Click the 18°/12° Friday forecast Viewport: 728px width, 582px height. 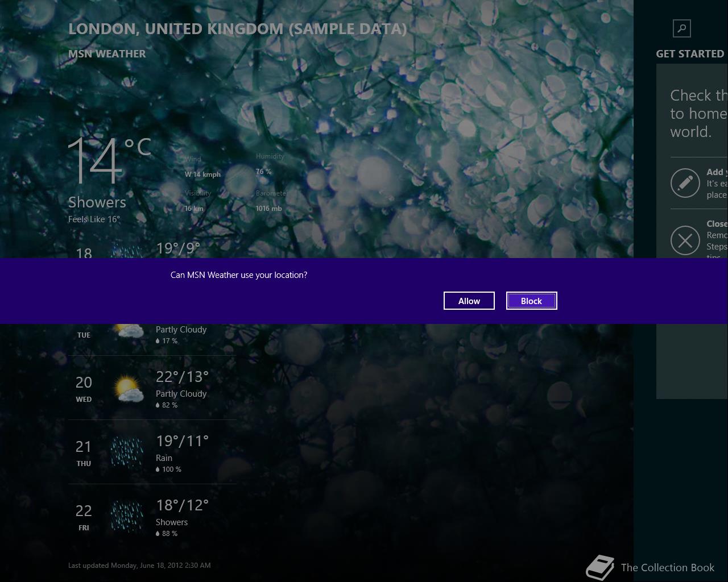pos(183,505)
